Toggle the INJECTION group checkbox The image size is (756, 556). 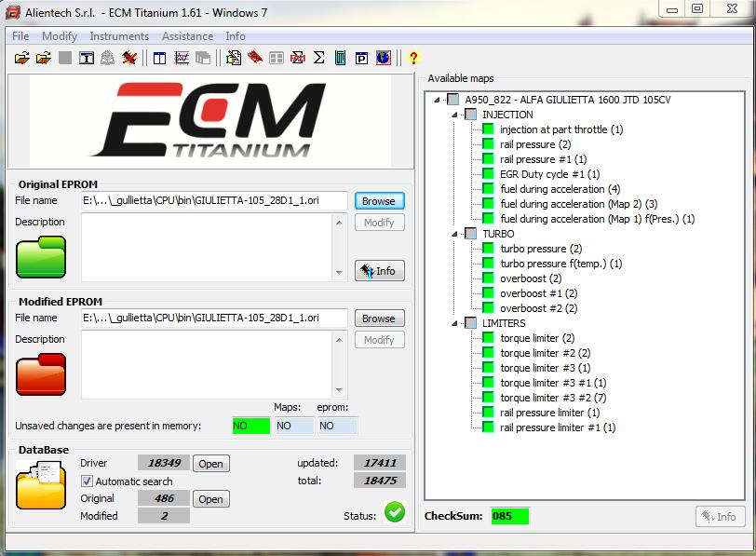470,115
